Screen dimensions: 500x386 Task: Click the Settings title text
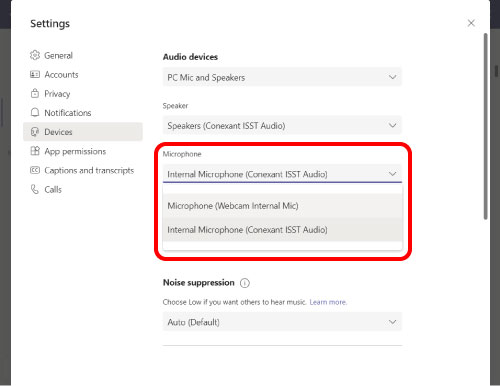50,24
